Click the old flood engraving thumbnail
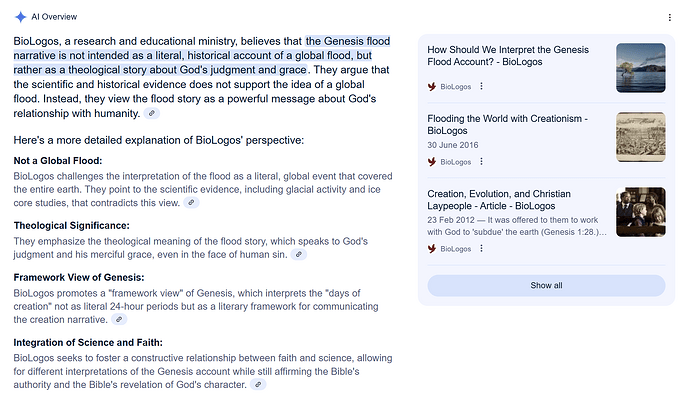The height and width of the screenshot is (393, 690). pos(641,137)
